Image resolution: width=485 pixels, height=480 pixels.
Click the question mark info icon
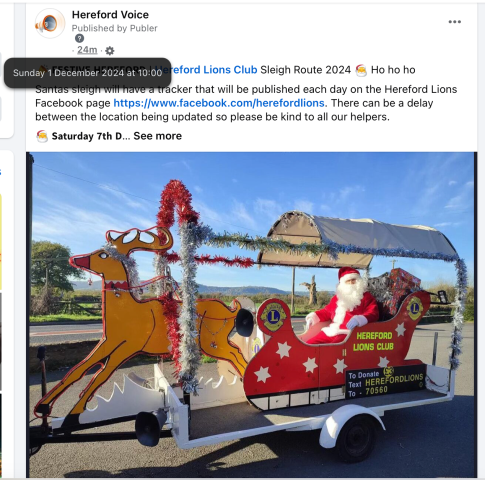click(79, 38)
